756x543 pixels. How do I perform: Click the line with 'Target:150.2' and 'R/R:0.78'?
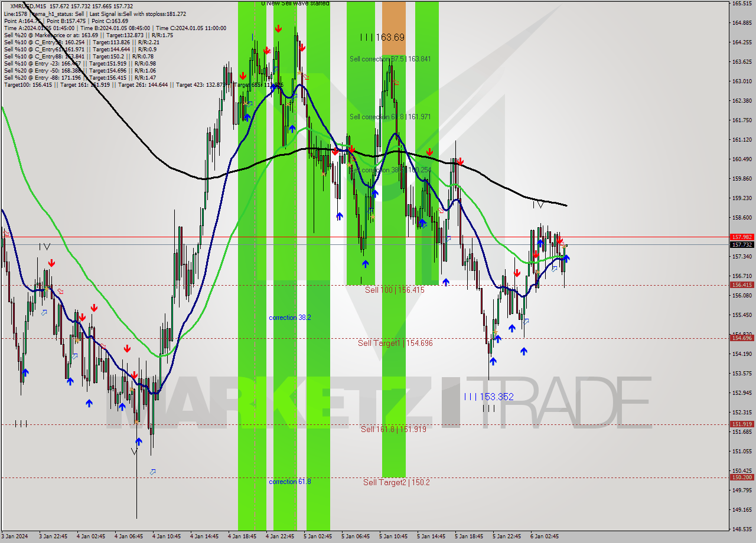[79, 56]
